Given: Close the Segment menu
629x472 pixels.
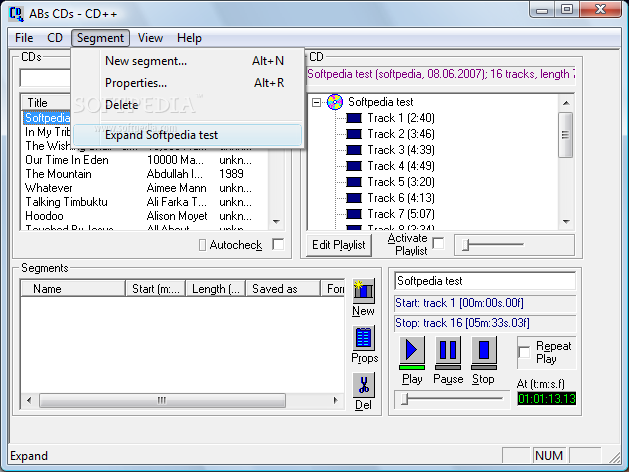Looking at the screenshot, I should (100, 38).
